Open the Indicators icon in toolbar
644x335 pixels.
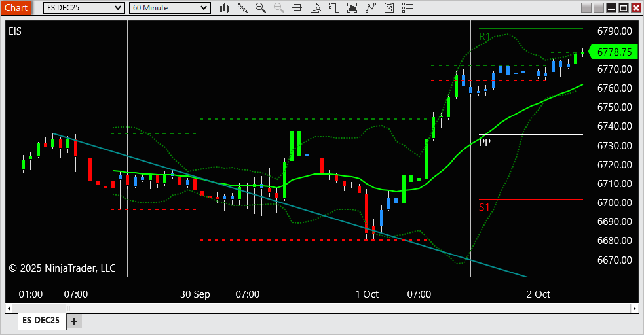tap(352, 8)
